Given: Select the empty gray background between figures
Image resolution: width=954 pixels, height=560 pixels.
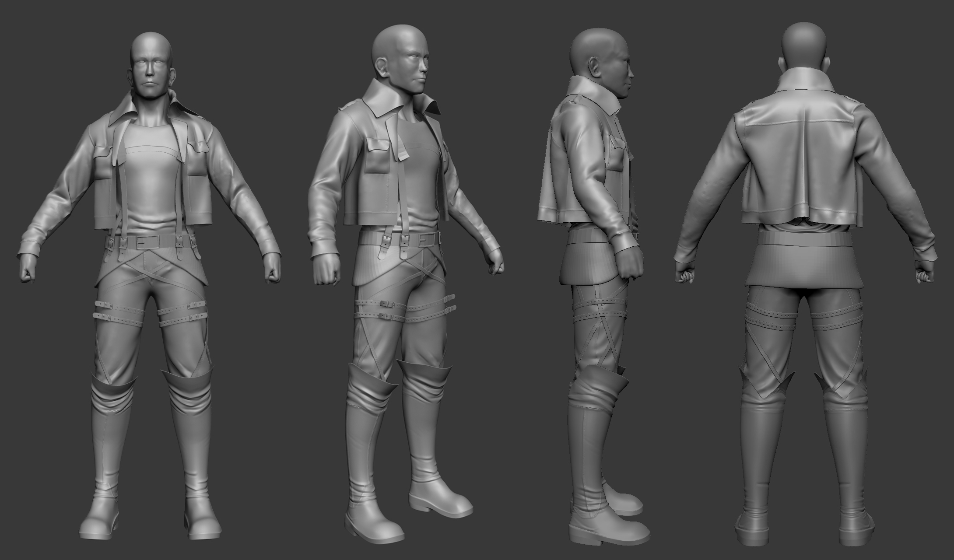Looking at the screenshot, I should (298, 394).
